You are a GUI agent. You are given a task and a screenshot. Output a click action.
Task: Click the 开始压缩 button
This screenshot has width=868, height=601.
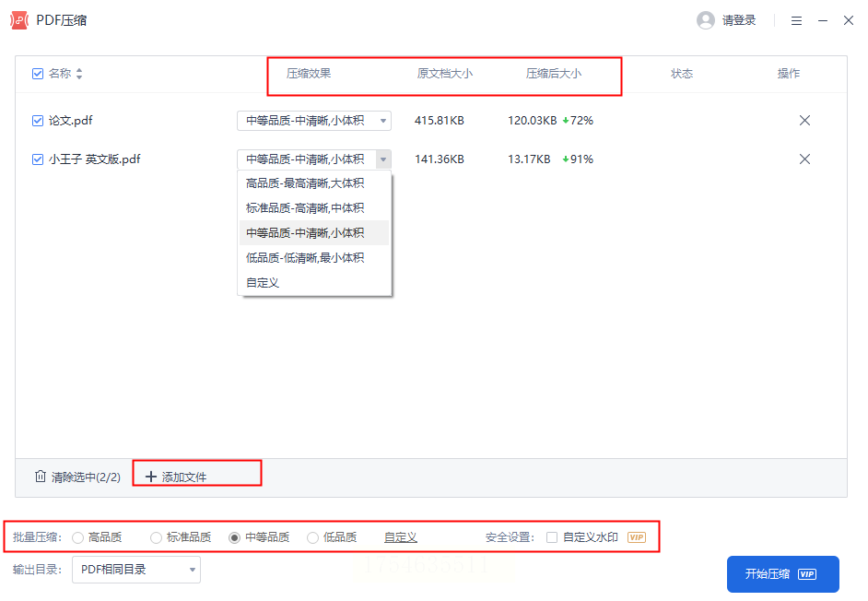(782, 574)
